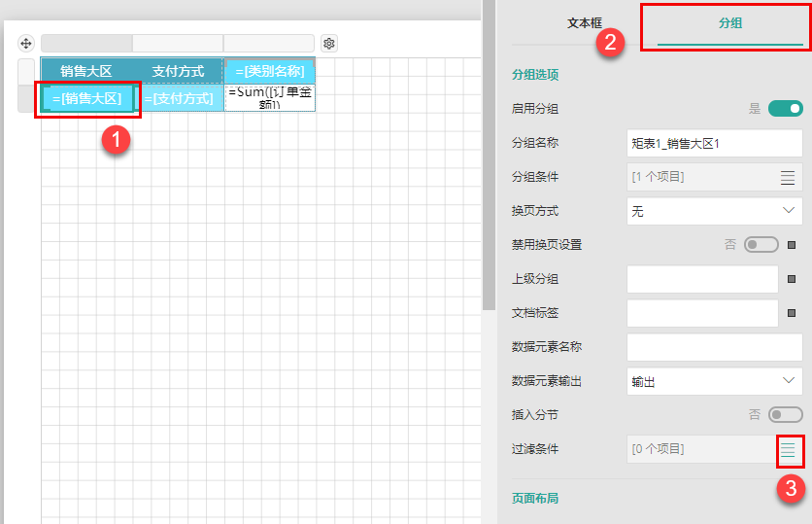Image resolution: width=812 pixels, height=524 pixels.
Task: Open the 过滤条件 list editor icon
Action: pos(789,449)
